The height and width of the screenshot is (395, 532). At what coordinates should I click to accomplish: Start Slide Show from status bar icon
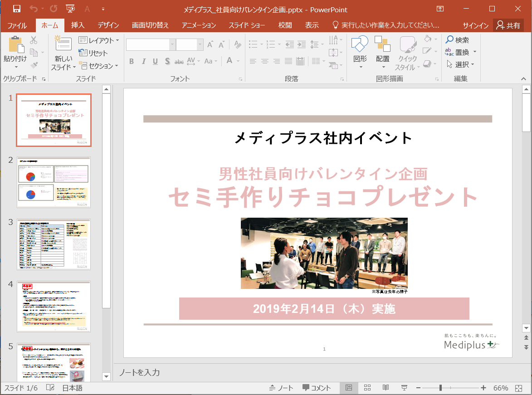[404, 388]
